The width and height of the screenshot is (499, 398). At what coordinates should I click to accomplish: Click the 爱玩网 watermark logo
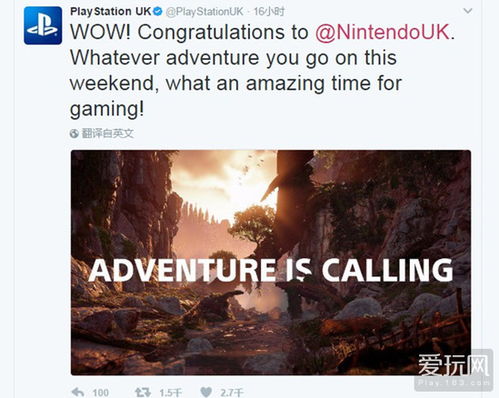[453, 365]
